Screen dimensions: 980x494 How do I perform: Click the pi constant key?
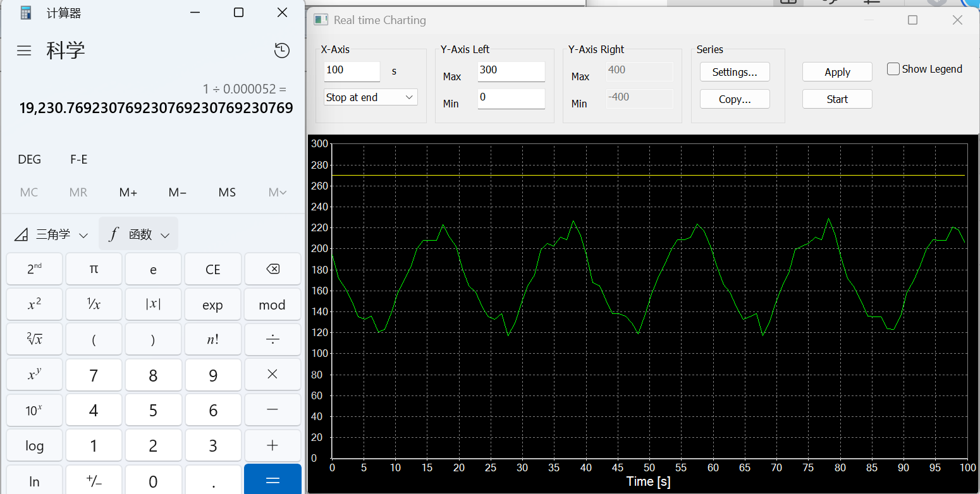pyautogui.click(x=94, y=269)
